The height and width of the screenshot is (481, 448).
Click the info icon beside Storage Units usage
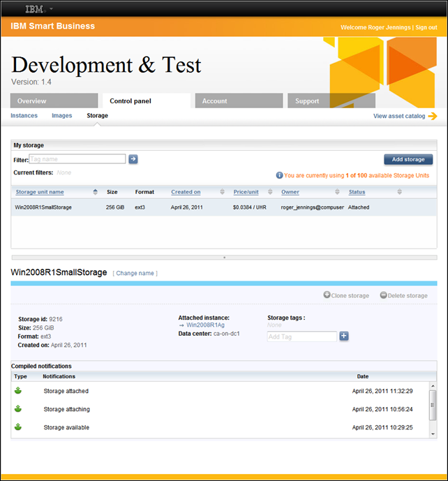[279, 175]
